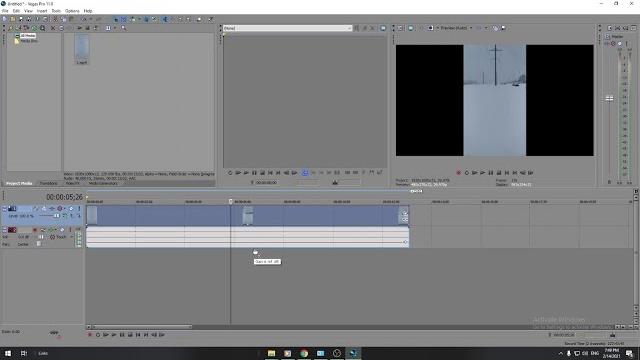Select the Normal Edit tool
Image resolution: width=640 pixels, height=360 pixels.
(x=165, y=19)
